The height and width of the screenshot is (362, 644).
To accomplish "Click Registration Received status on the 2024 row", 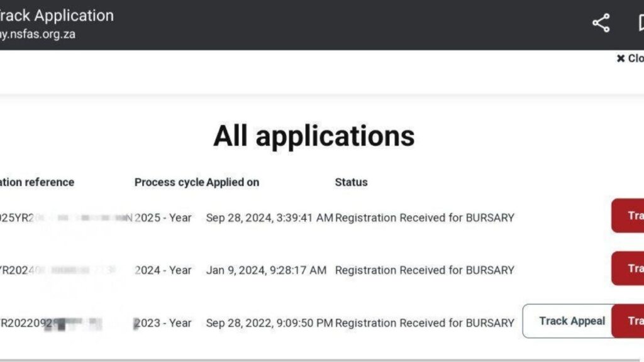I will tap(425, 270).
